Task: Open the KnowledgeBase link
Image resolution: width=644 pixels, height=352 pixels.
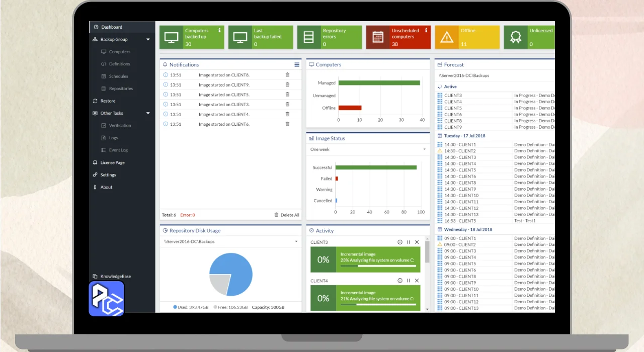Action: (x=115, y=276)
